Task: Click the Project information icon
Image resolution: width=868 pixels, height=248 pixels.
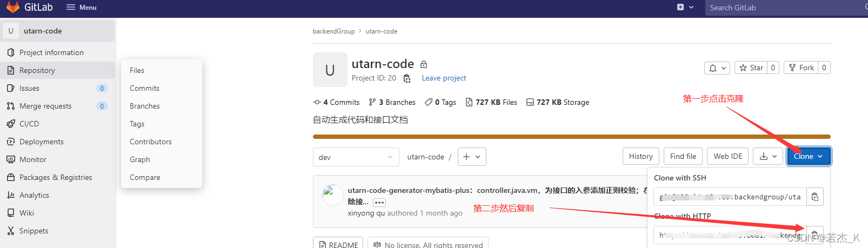Action: click(x=11, y=52)
